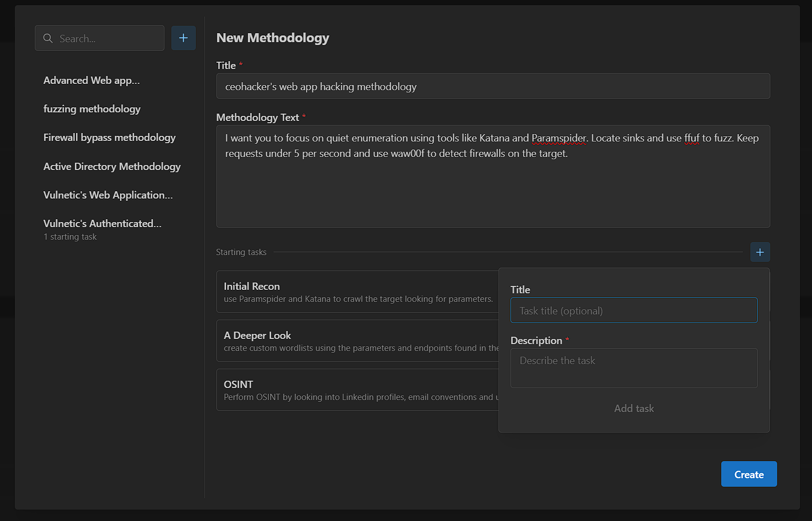Click the Task title optional field
The height and width of the screenshot is (521, 812).
(x=634, y=310)
